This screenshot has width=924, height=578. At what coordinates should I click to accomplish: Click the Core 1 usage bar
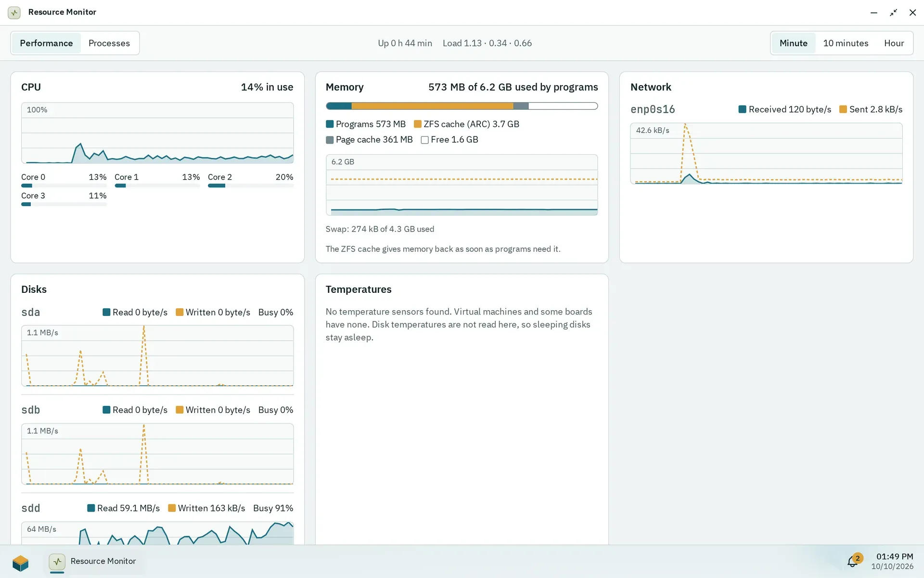157,185
